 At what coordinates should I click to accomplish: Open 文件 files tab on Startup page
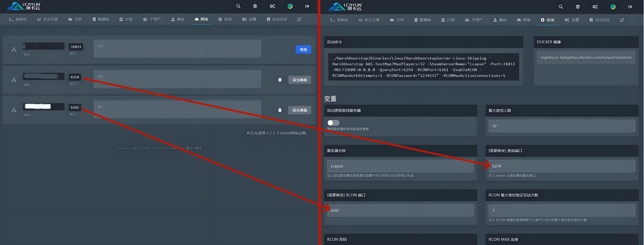coord(397,20)
